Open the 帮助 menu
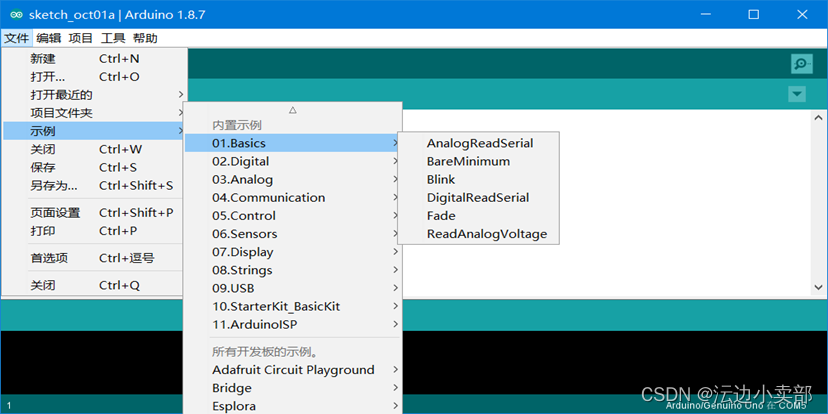 [x=145, y=38]
